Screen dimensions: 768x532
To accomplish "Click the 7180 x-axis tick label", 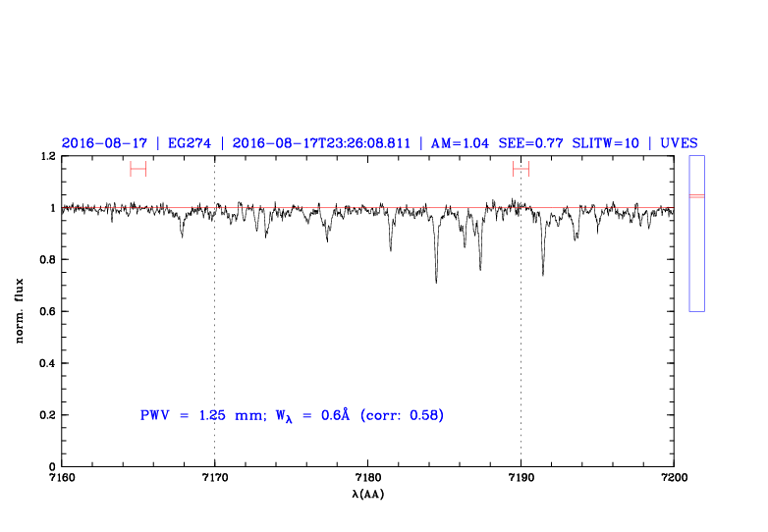I will (x=367, y=478).
